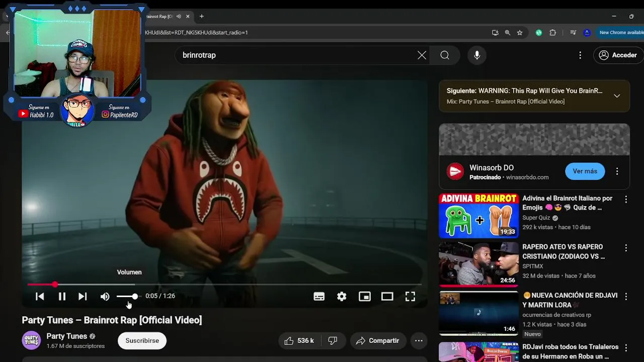Screen dimensions: 644x362
Task: Click the Compartir share button
Action: pos(378,341)
